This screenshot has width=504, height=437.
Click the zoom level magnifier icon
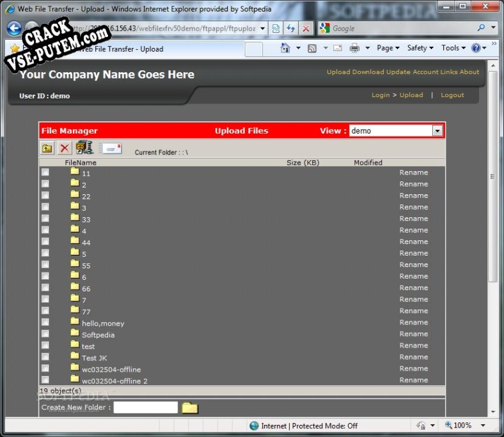448,425
